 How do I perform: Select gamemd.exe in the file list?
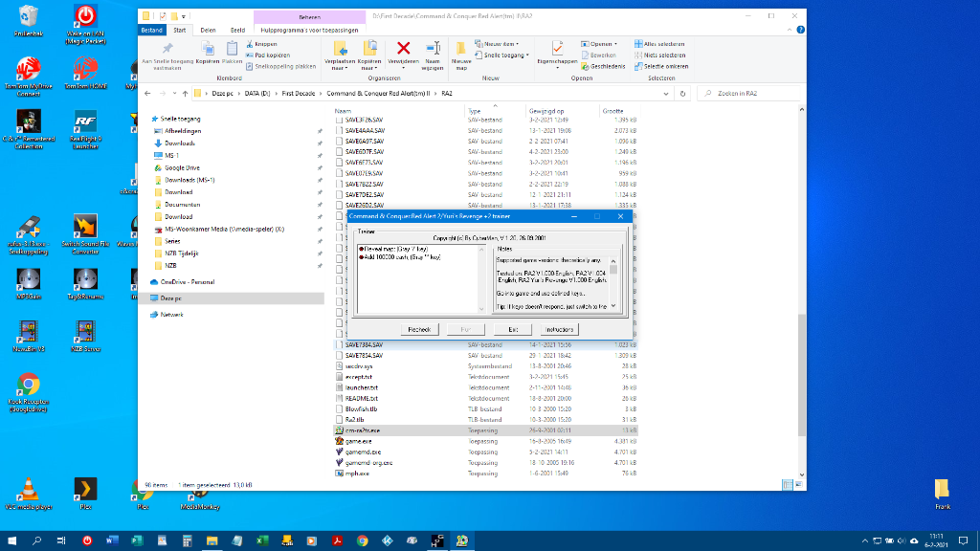click(363, 452)
